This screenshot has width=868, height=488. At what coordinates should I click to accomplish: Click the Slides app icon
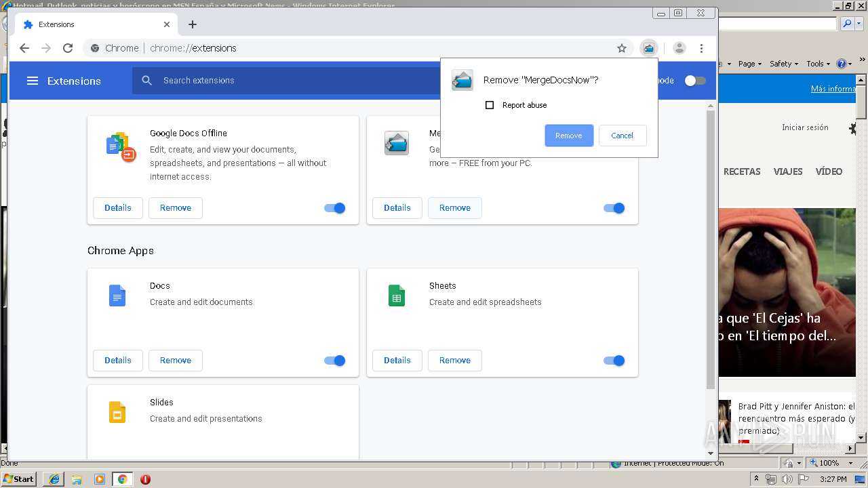coord(117,412)
